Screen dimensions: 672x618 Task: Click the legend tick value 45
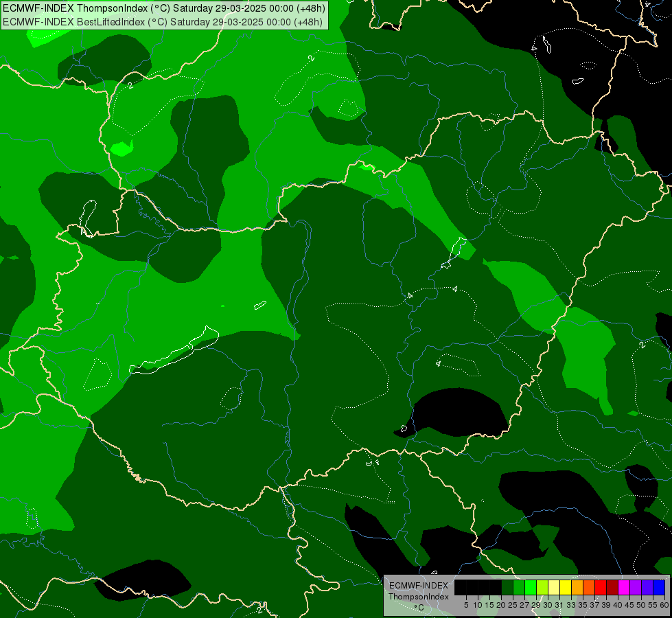point(630,605)
